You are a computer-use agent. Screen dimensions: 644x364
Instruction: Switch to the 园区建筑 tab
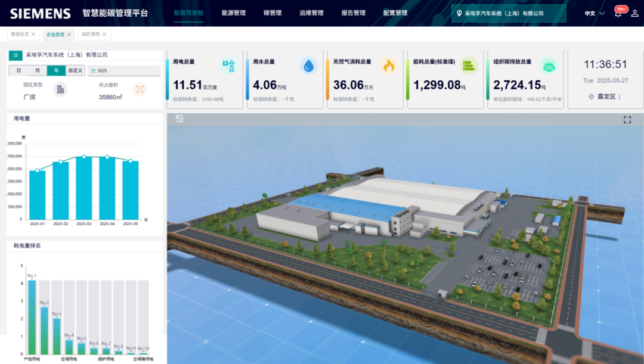[x=91, y=35]
